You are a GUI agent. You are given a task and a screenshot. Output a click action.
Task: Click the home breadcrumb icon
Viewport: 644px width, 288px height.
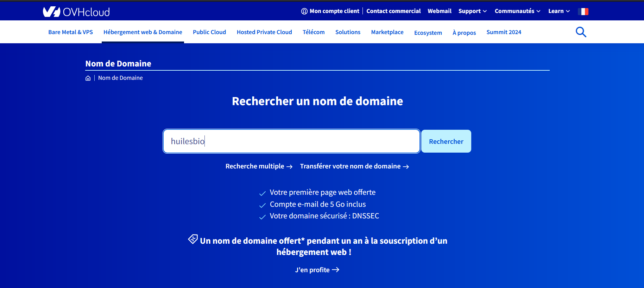[88, 78]
